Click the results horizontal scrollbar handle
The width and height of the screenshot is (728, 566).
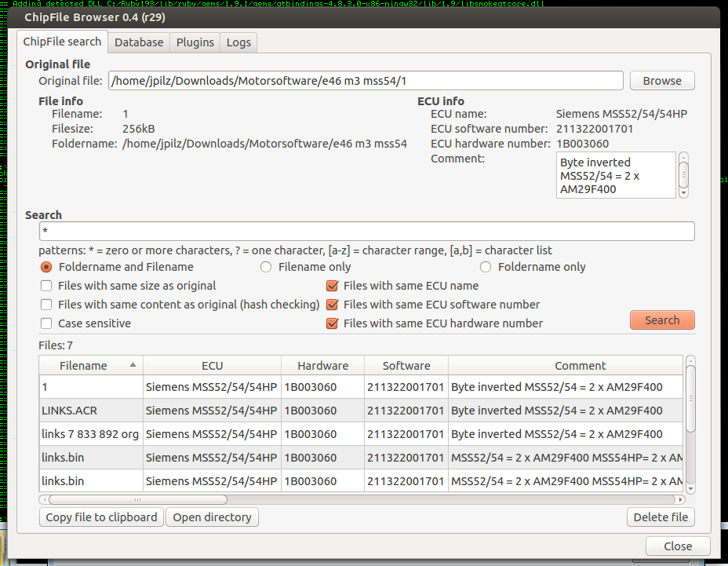point(138,499)
